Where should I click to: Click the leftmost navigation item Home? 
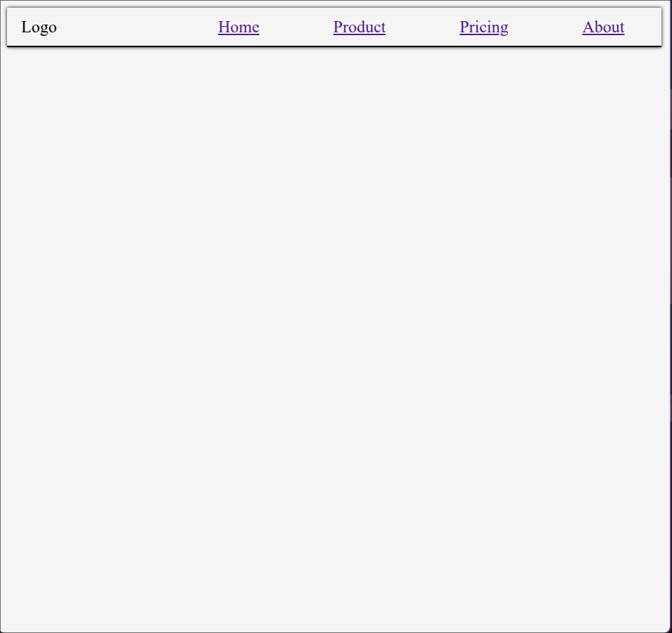[239, 27]
